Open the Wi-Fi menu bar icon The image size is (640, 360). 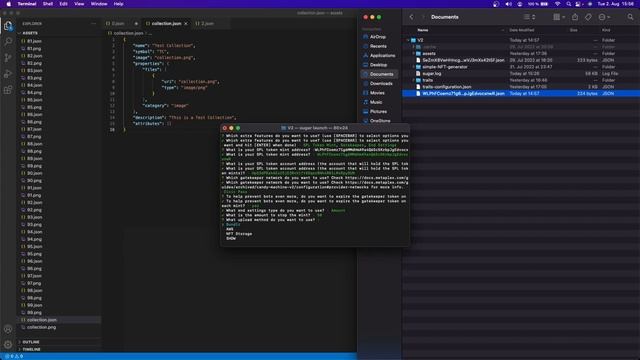coord(557,4)
